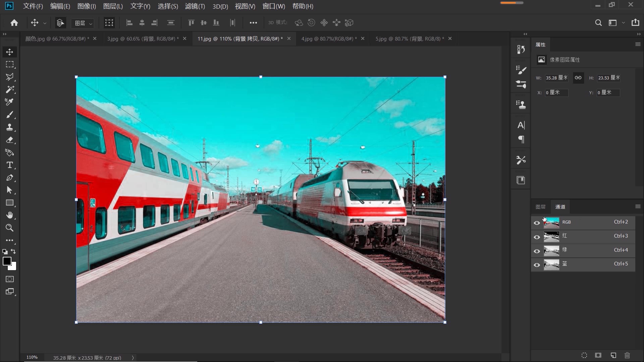
Task: Click the align left edges icon
Action: 129,22
